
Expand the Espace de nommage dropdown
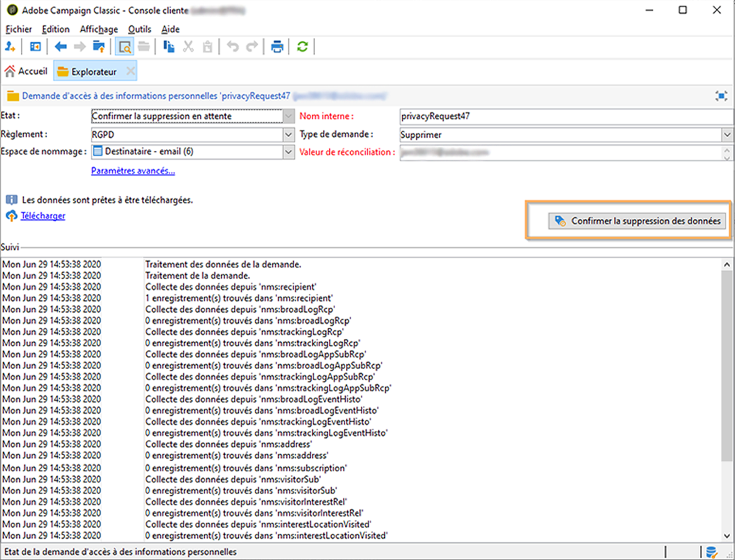point(289,152)
